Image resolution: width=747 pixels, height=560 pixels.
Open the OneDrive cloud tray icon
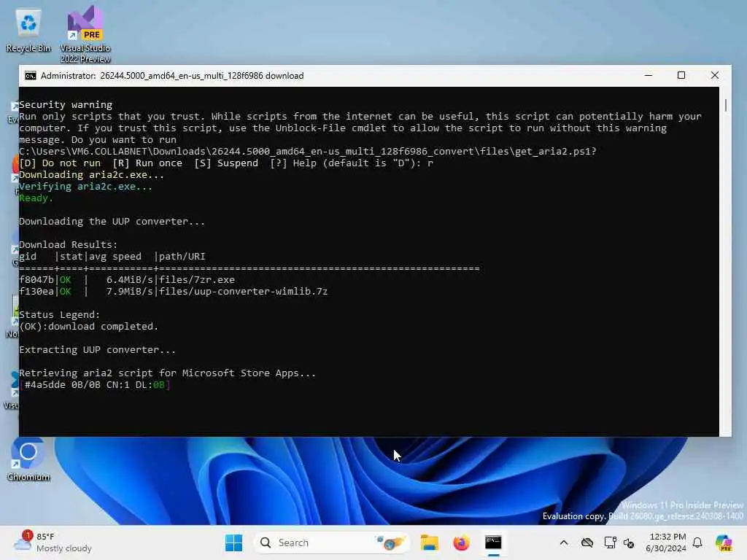(x=587, y=542)
